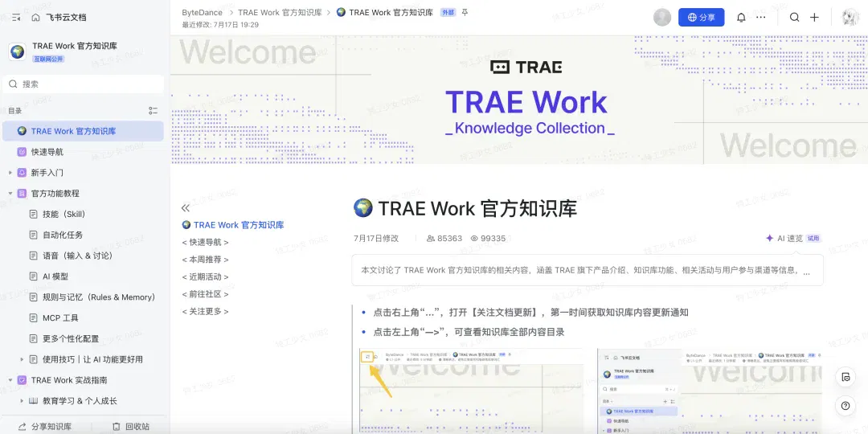Screen dimensions: 868x434
Task: Collapse the document outline with double chevron
Action: pos(186,208)
